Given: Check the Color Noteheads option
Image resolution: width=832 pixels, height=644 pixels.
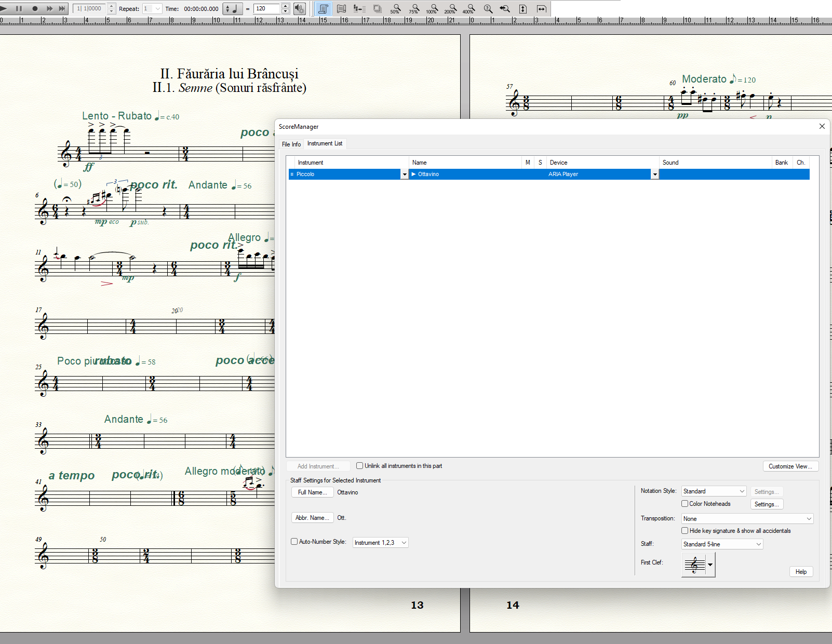Looking at the screenshot, I should click(x=685, y=504).
